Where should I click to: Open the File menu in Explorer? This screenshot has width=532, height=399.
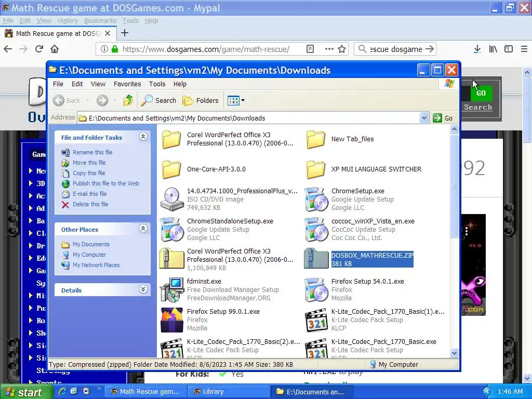click(x=58, y=84)
